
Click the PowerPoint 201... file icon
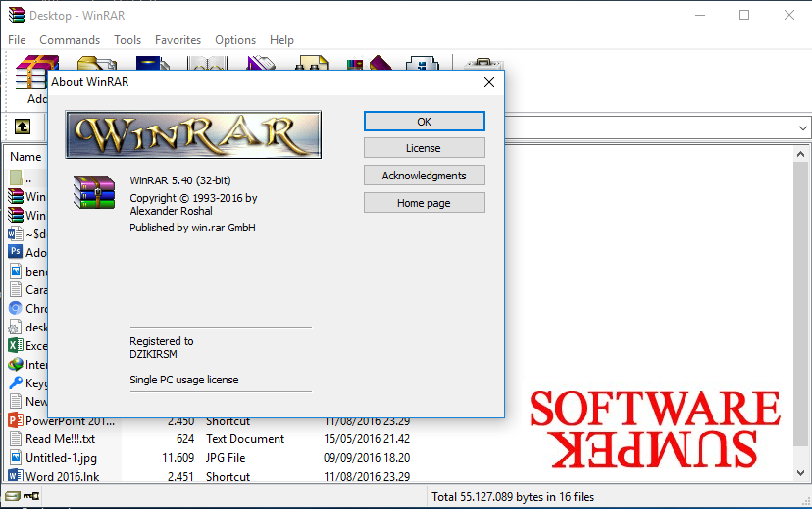pyautogui.click(x=15, y=420)
